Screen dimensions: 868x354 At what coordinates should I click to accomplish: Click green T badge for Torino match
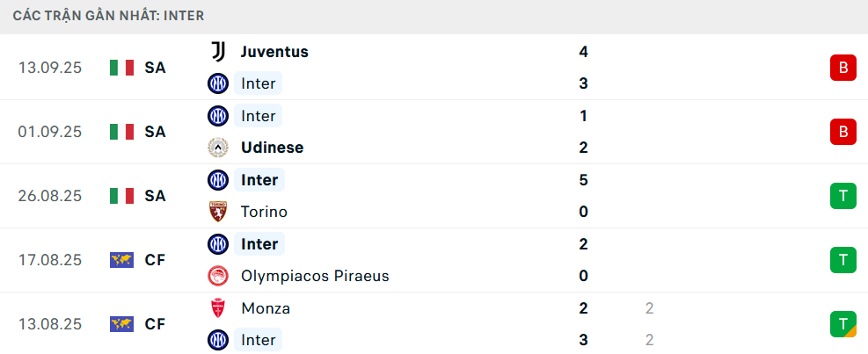coord(842,196)
